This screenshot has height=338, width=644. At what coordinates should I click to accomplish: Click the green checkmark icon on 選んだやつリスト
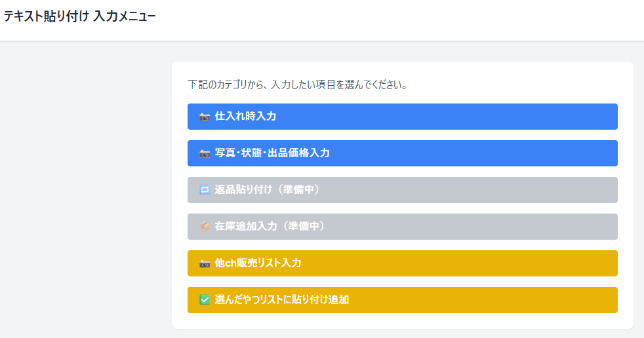click(205, 300)
